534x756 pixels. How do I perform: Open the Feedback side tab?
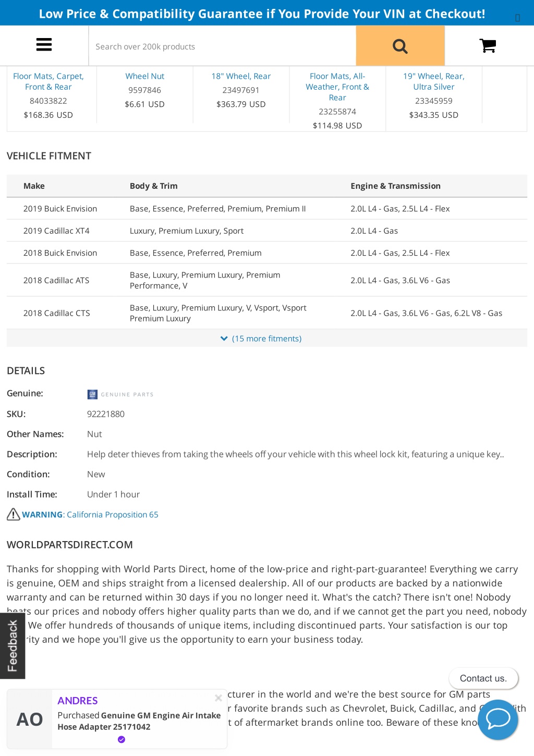tap(13, 645)
